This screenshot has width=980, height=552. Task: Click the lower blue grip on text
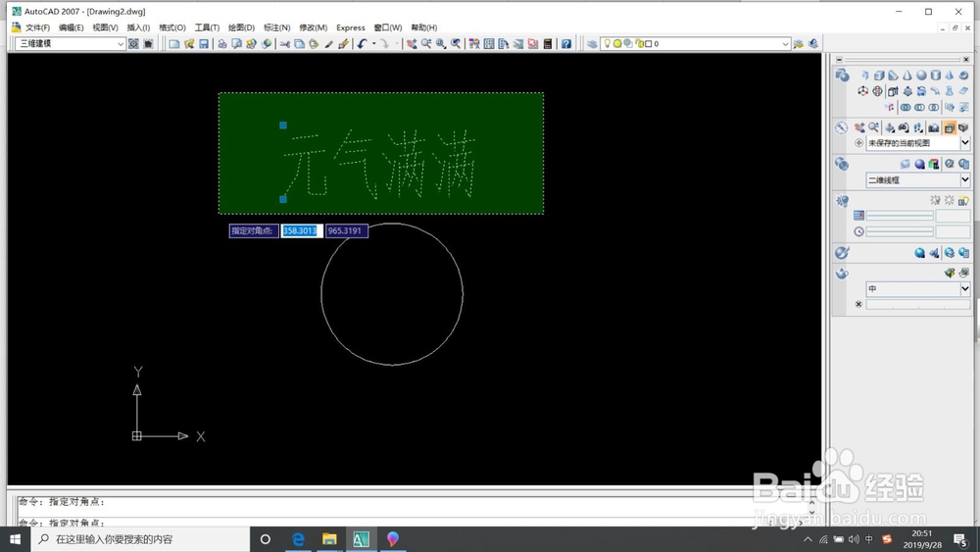coord(283,199)
